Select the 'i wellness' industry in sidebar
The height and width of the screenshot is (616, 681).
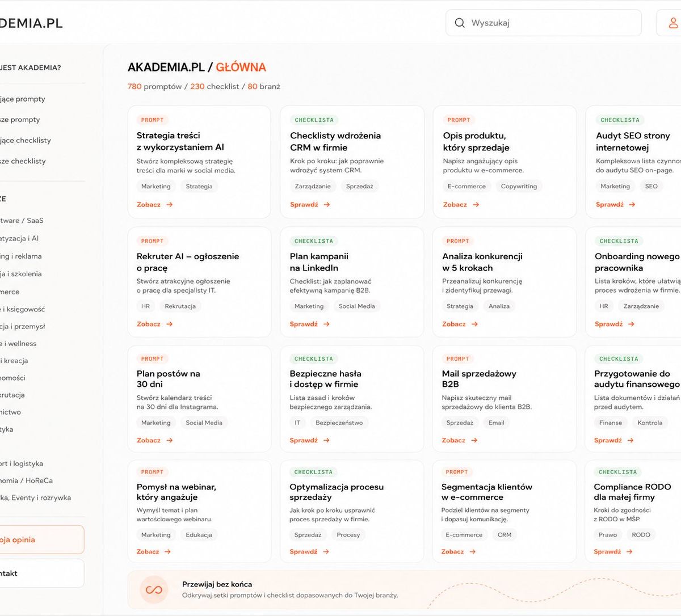coord(18,344)
